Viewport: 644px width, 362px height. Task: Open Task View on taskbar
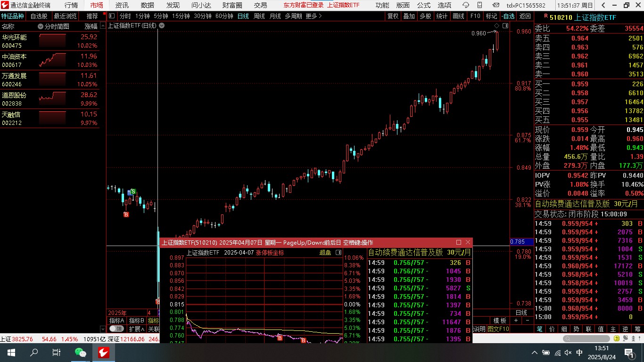coord(57,353)
